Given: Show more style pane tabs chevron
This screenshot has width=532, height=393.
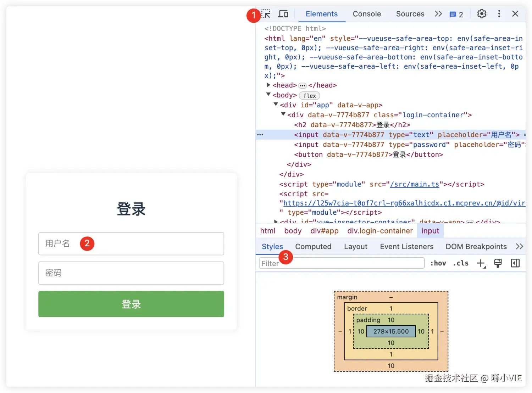Looking at the screenshot, I should [520, 247].
